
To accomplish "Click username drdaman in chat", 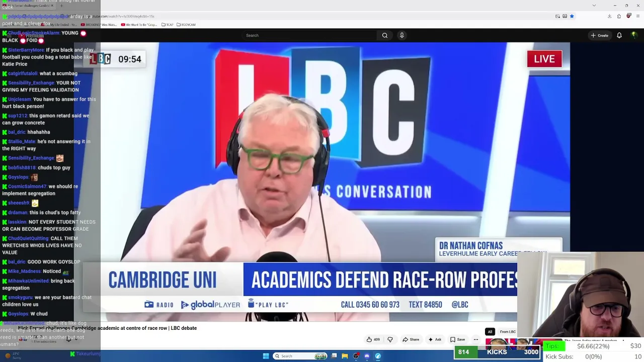I will [x=18, y=213].
